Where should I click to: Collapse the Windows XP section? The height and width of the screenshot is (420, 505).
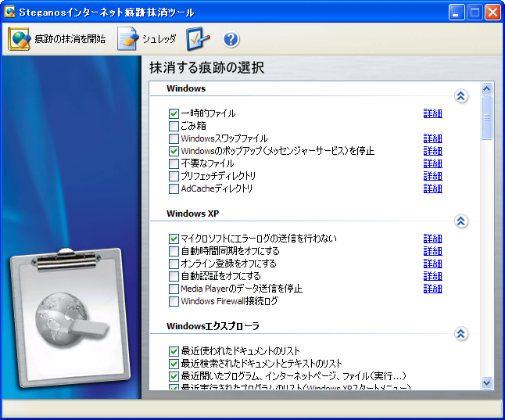coord(461,221)
